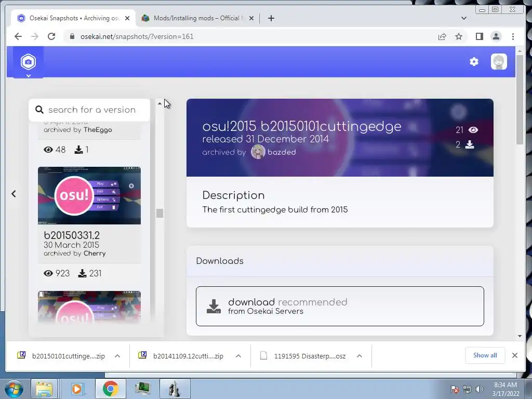
Task: Switch to Osekai Snapshots tab
Action: point(73,18)
